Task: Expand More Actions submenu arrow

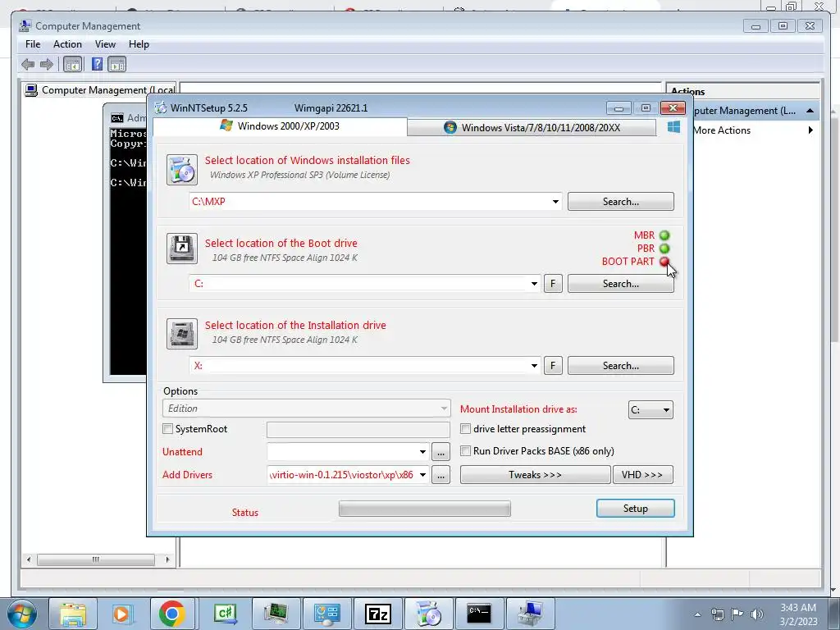Action: click(810, 130)
